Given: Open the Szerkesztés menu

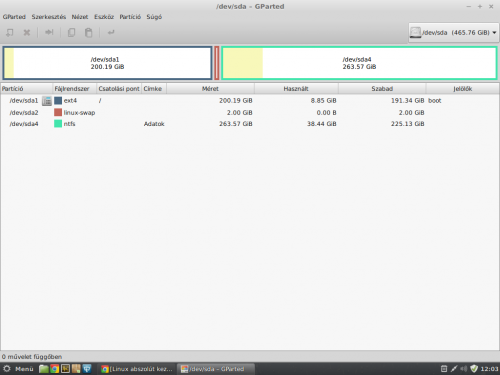Looking at the screenshot, I should pos(49,17).
